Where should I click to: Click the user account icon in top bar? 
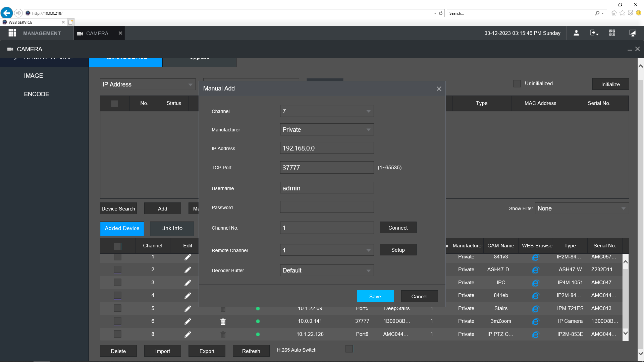click(576, 33)
